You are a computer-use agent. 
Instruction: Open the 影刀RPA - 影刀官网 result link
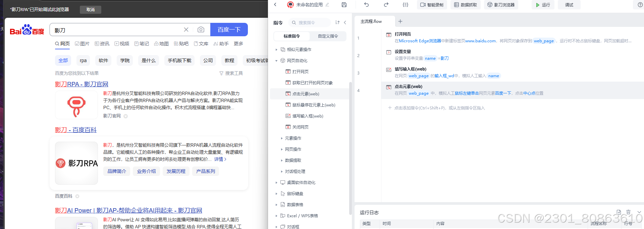(x=82, y=84)
